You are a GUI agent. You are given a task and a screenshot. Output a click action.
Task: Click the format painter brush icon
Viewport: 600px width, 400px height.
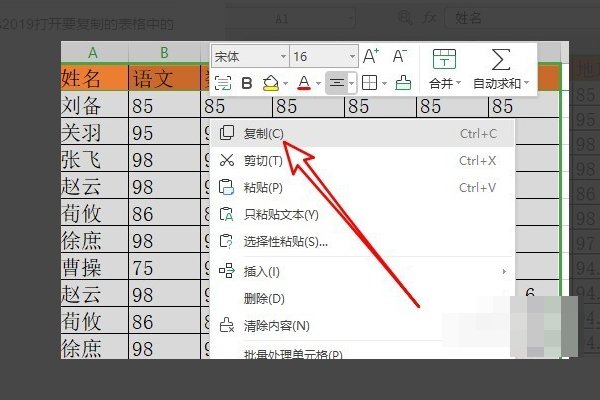pos(403,83)
